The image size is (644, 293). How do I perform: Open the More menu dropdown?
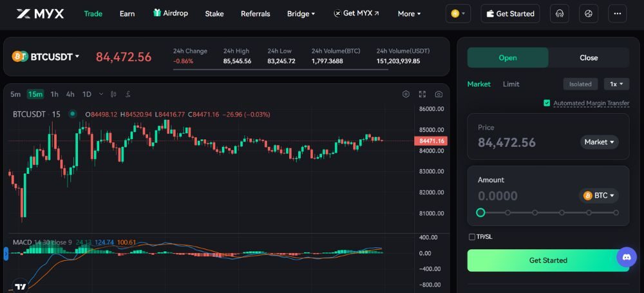[409, 14]
